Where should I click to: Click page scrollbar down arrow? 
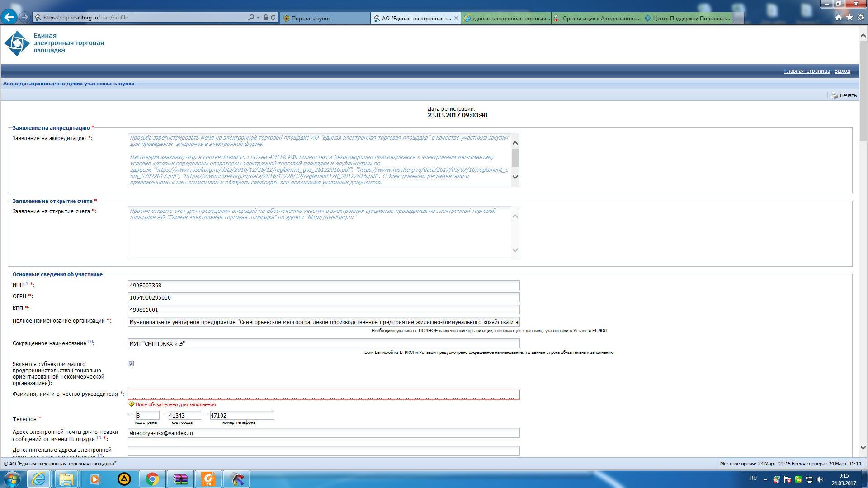click(863, 447)
